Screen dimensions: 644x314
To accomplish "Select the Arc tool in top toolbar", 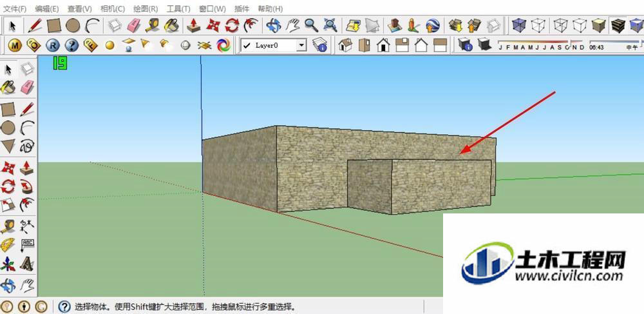I will click(91, 26).
